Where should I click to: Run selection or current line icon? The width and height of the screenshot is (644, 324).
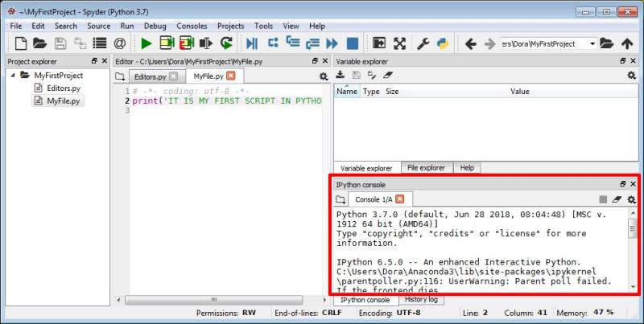point(206,43)
